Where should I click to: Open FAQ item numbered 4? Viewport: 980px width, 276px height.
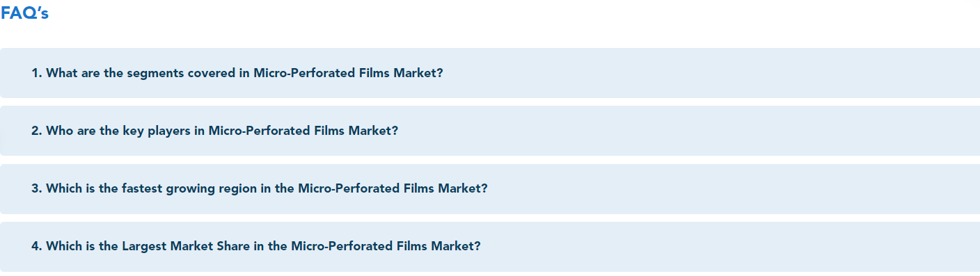(x=490, y=246)
